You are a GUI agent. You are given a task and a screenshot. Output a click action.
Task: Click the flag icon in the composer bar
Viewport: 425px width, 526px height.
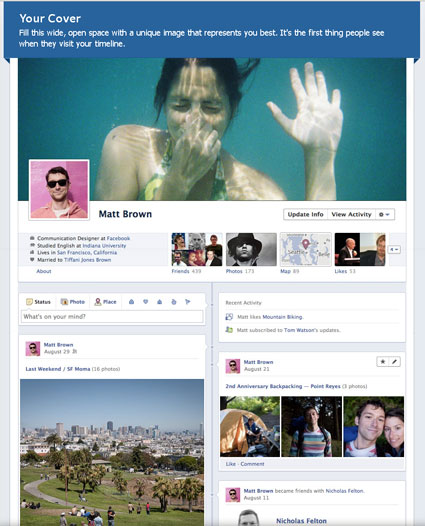click(188, 302)
